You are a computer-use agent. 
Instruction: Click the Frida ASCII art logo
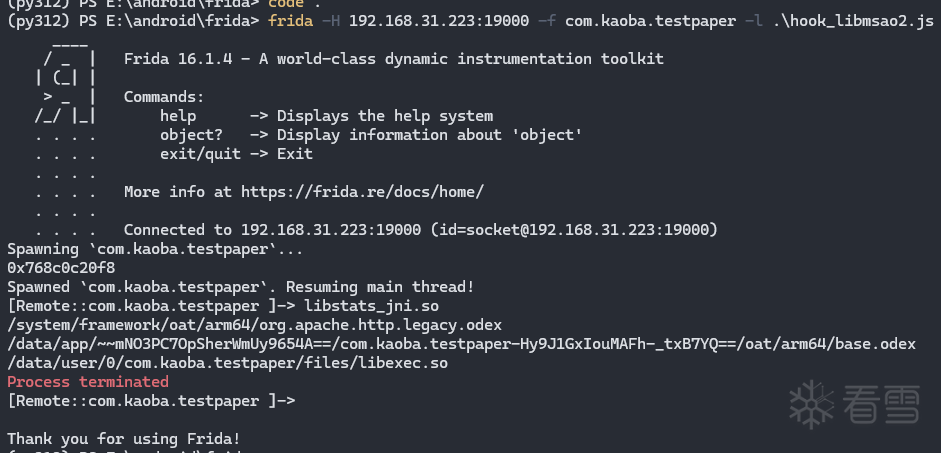pos(66,88)
